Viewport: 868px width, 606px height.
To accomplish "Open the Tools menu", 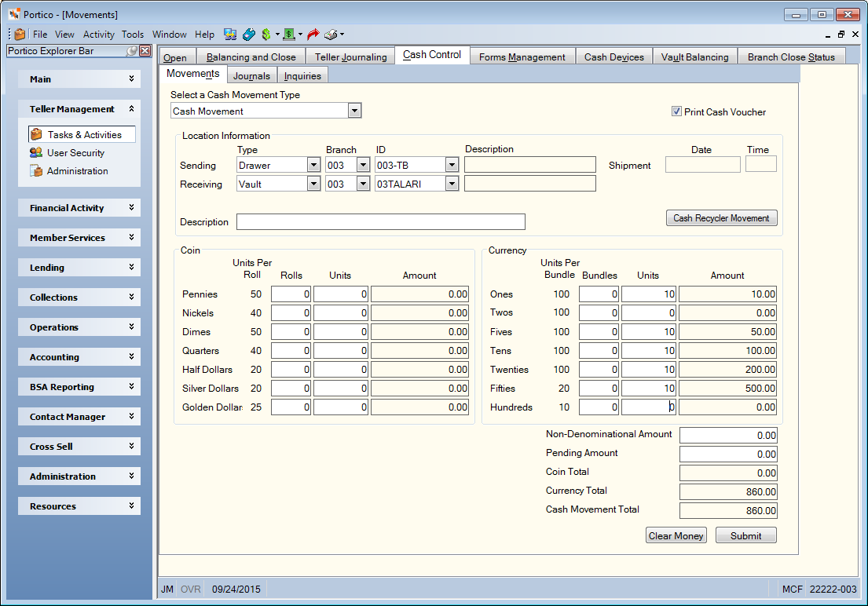I will (132, 35).
